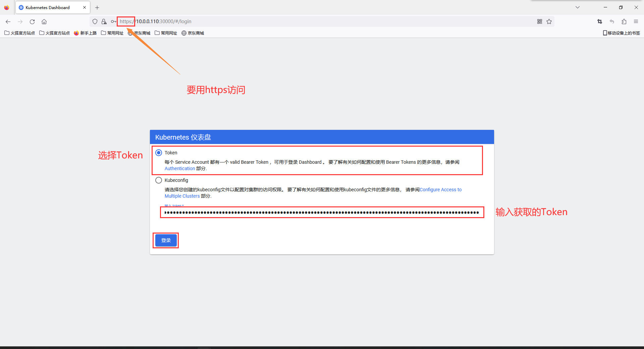Take a screenshot with crop icon
The width and height of the screenshot is (644, 349).
(x=600, y=21)
